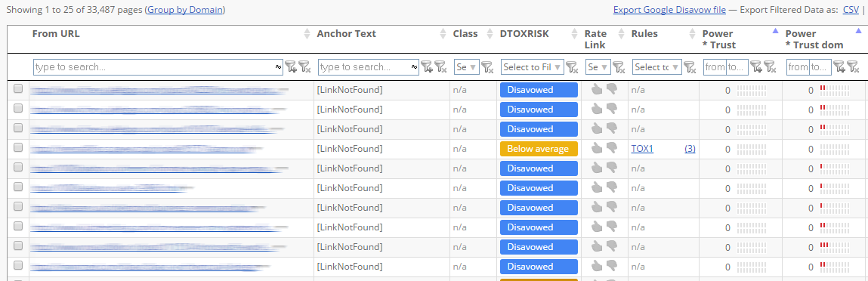Click the Power * Trust dom bar with three red bars
The width and height of the screenshot is (868, 281).
coord(835,247)
